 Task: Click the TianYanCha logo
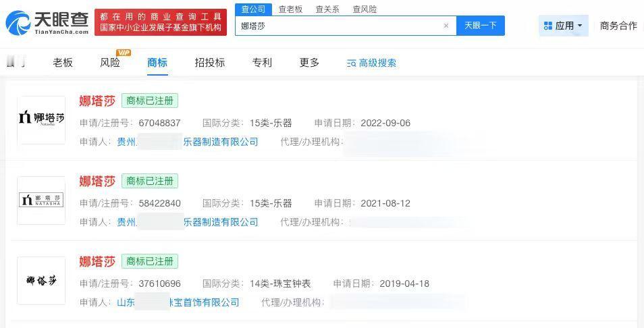tap(47, 22)
